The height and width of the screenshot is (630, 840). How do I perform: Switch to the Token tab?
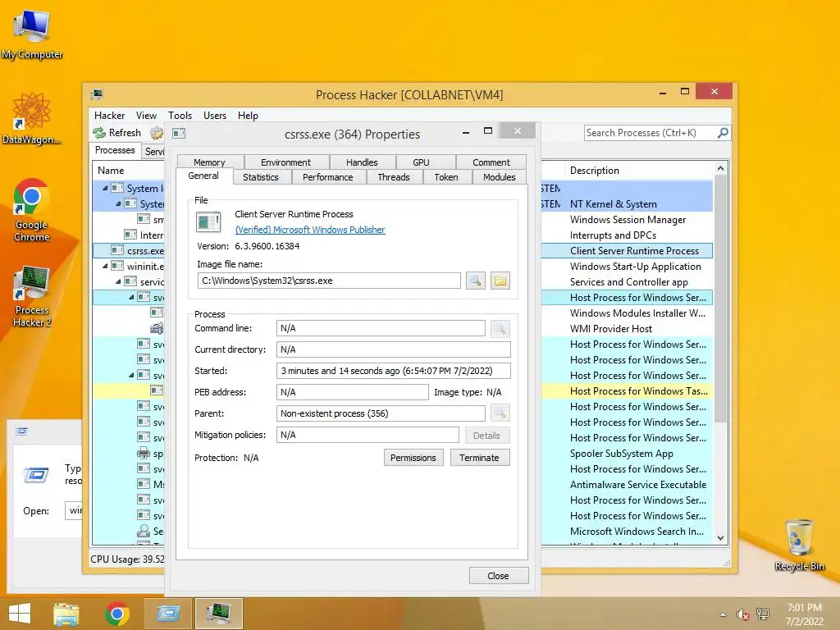point(446,177)
